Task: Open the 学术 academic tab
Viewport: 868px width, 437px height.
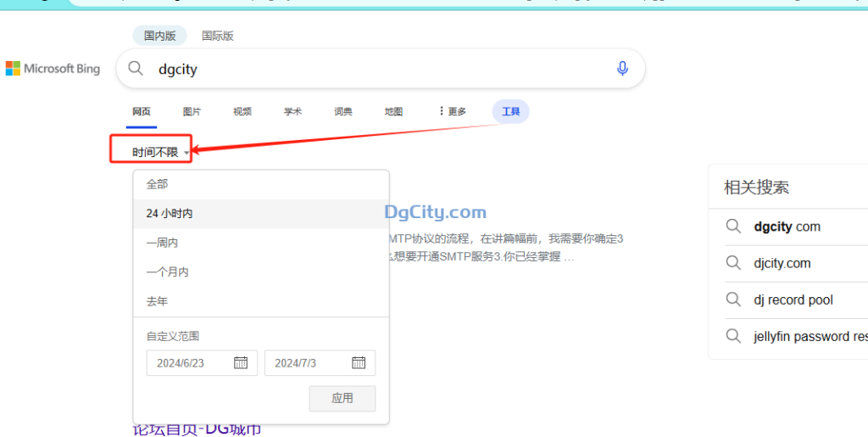Action: (x=292, y=111)
